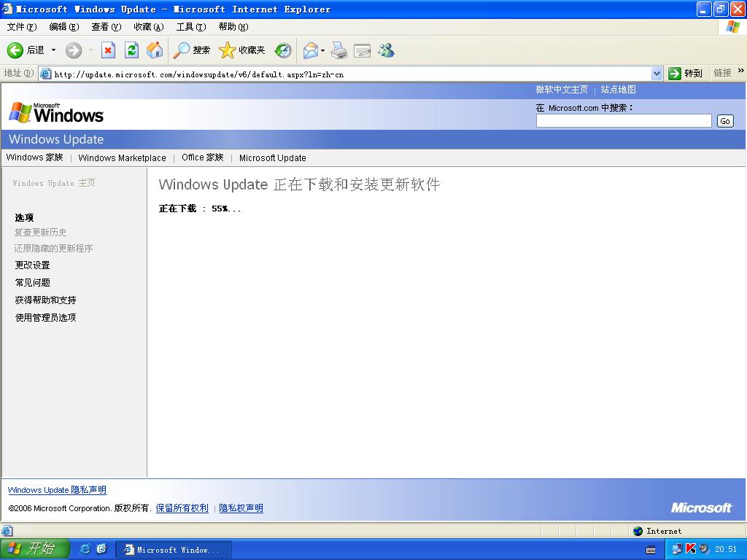Click the 正在下载 55% progress text

(200, 209)
